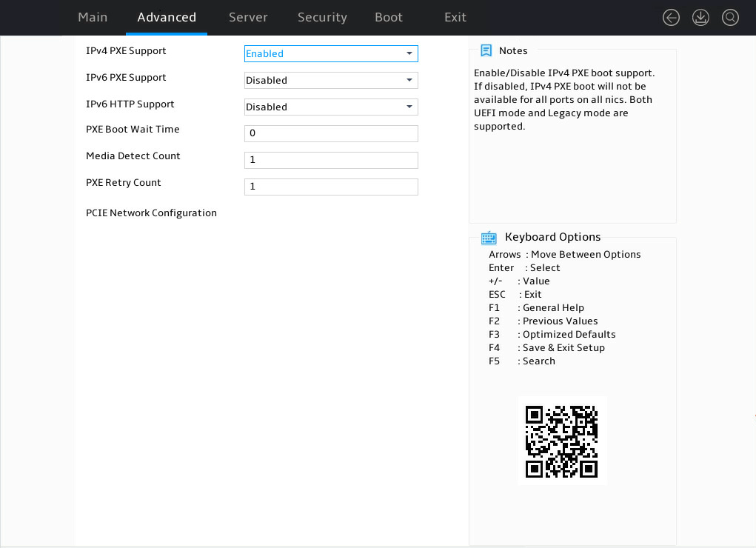Open the Server tab
The image size is (756, 548).
248,17
